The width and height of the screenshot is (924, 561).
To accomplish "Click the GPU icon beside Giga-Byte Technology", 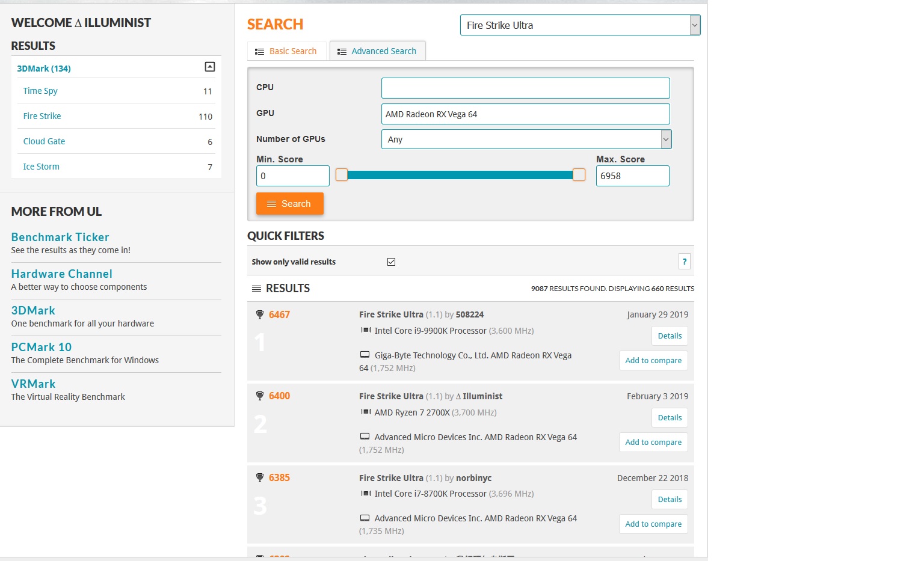I will coord(365,355).
